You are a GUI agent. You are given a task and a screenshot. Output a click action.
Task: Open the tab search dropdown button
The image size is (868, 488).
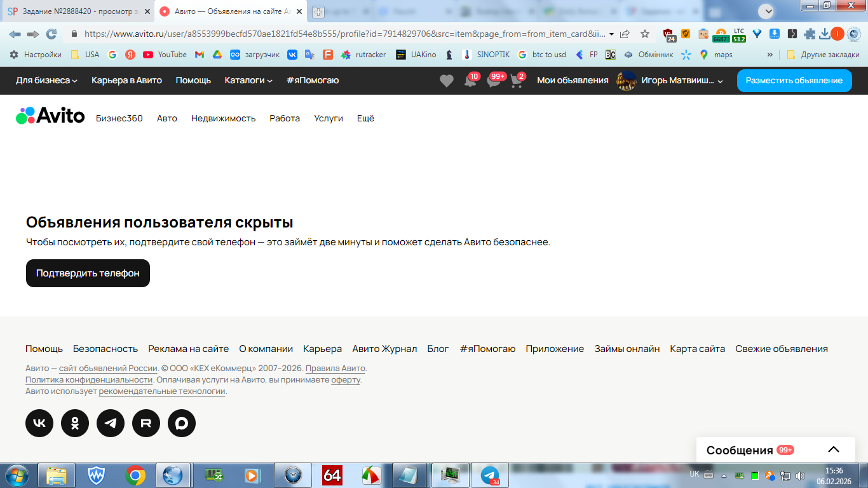[x=767, y=11]
